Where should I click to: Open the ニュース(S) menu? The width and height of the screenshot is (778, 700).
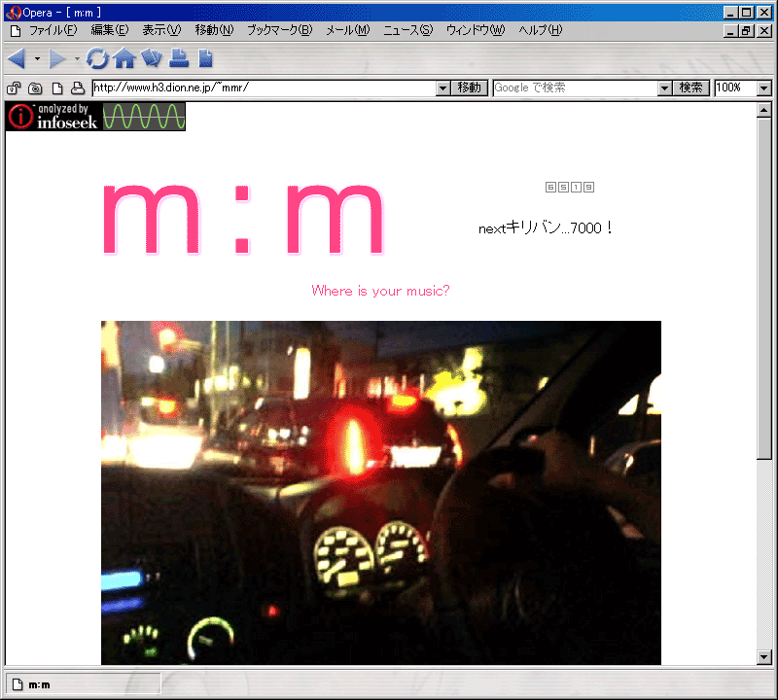[407, 30]
